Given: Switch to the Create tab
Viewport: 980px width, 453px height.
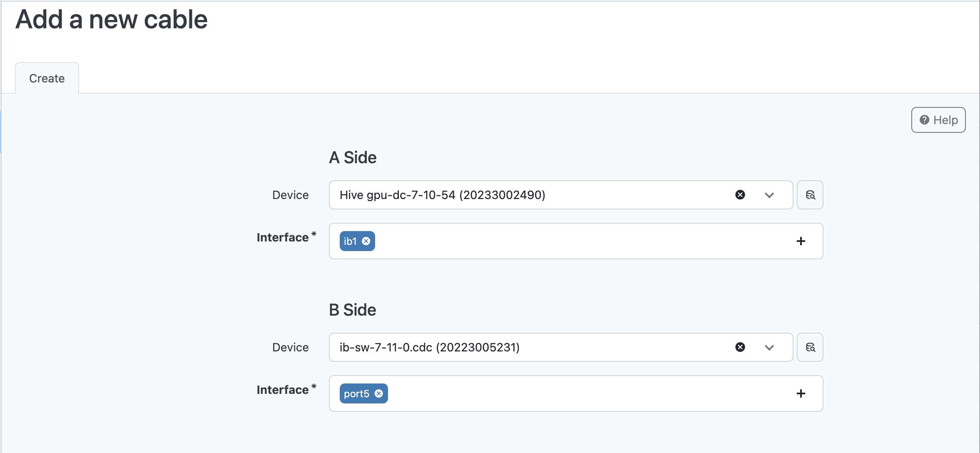Looking at the screenshot, I should tap(47, 78).
